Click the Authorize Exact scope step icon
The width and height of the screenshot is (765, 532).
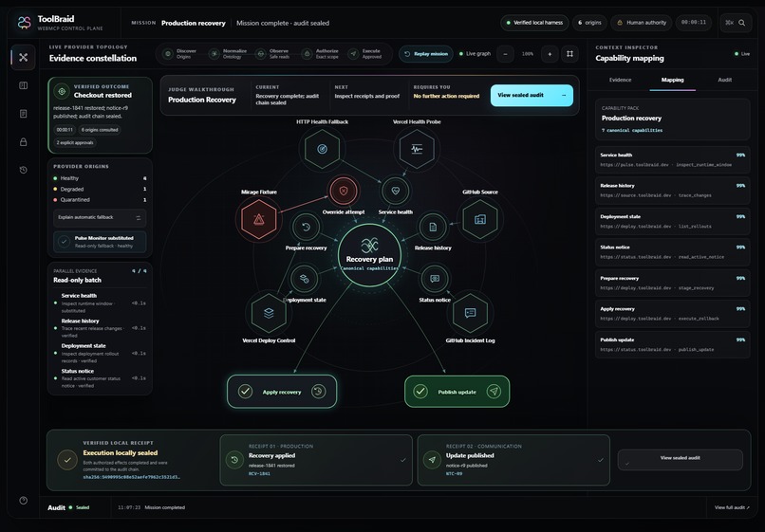pos(307,54)
